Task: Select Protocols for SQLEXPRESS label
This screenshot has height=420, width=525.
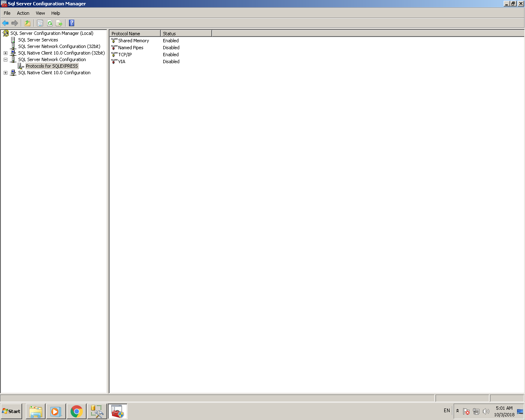Action: pyautogui.click(x=52, y=66)
